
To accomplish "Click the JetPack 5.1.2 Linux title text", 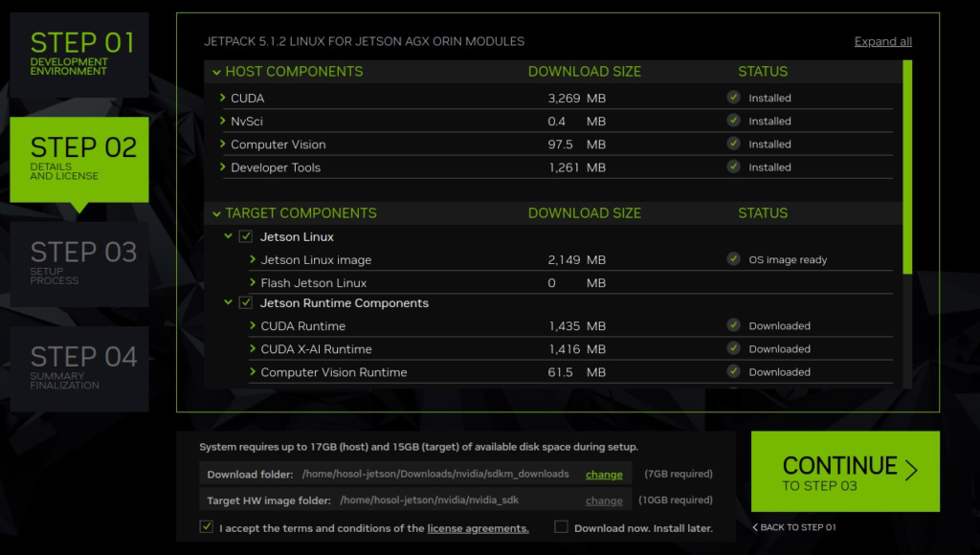I will pyautogui.click(x=364, y=41).
